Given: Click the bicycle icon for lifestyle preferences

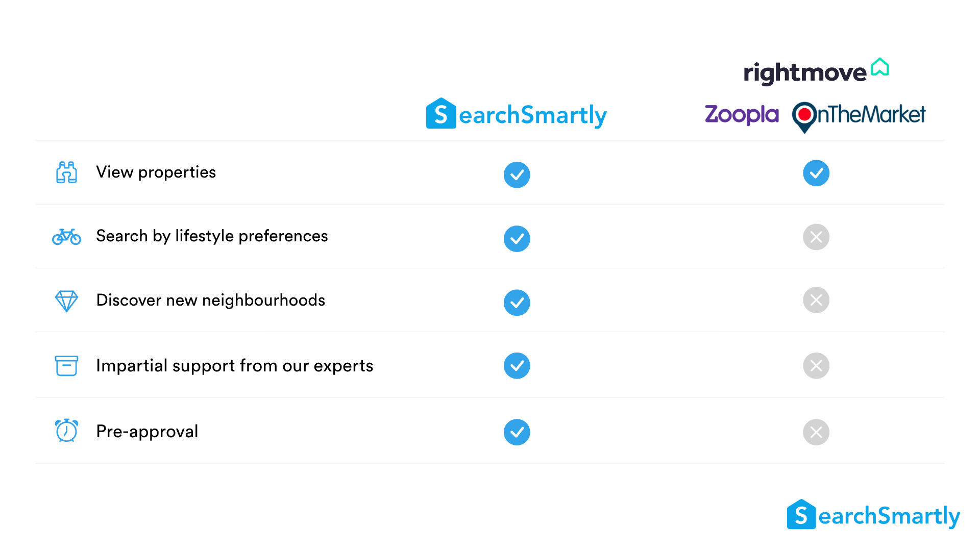Looking at the screenshot, I should coord(66,237).
